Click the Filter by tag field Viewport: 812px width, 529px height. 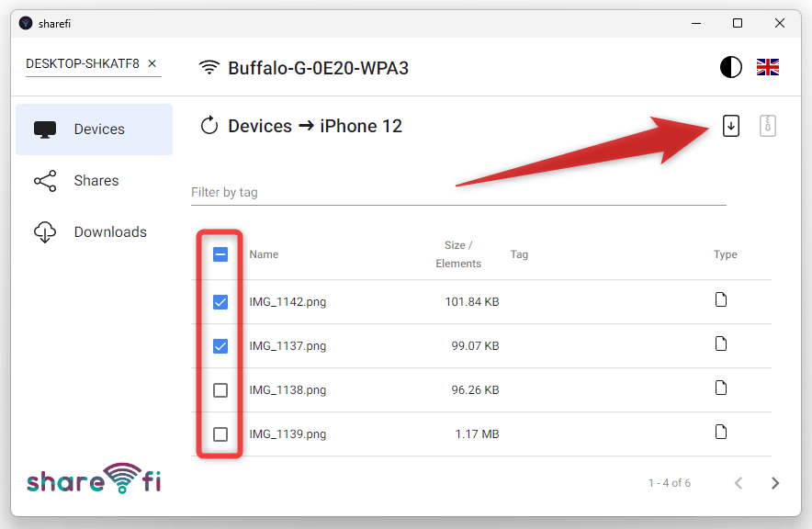pyautogui.click(x=458, y=193)
